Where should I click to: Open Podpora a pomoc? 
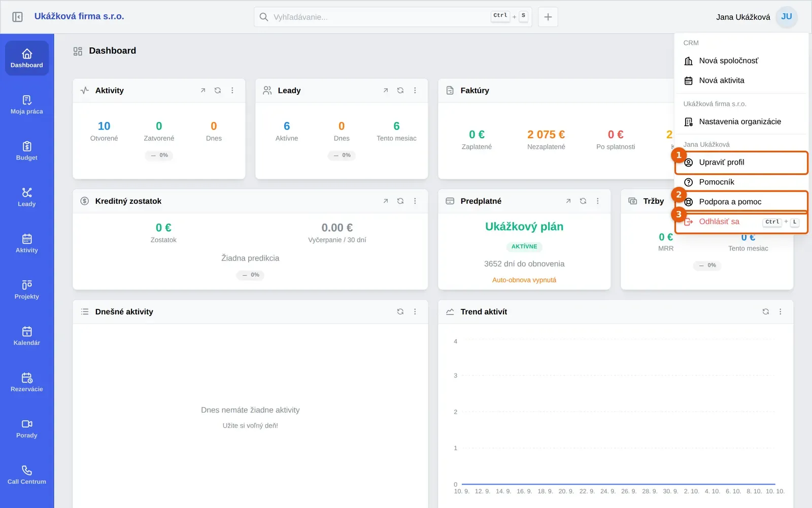point(741,202)
